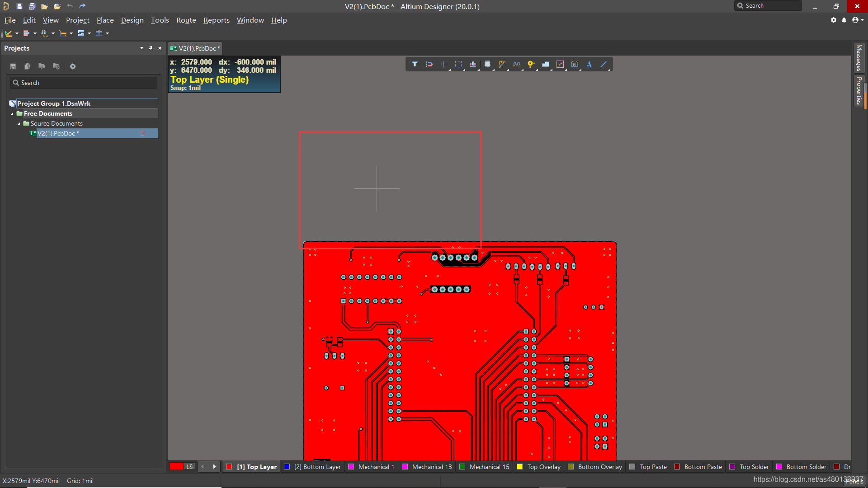Open Projects panel settings gear

coord(72,66)
